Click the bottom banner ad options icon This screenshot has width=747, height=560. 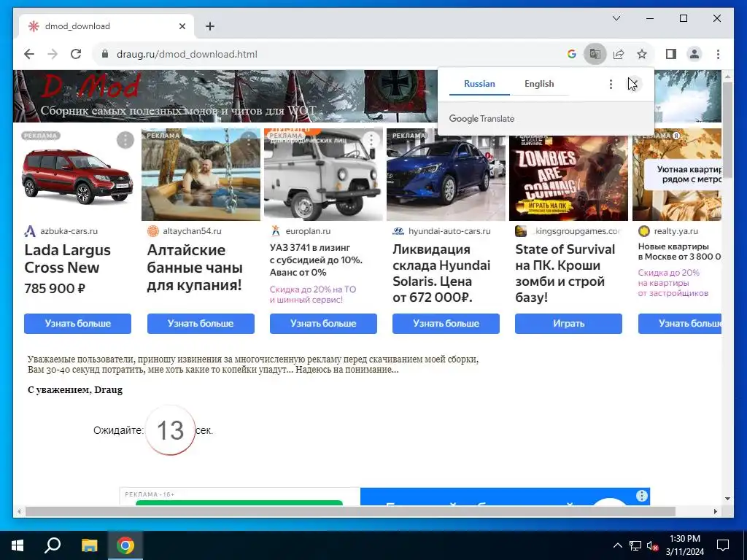coord(642,496)
